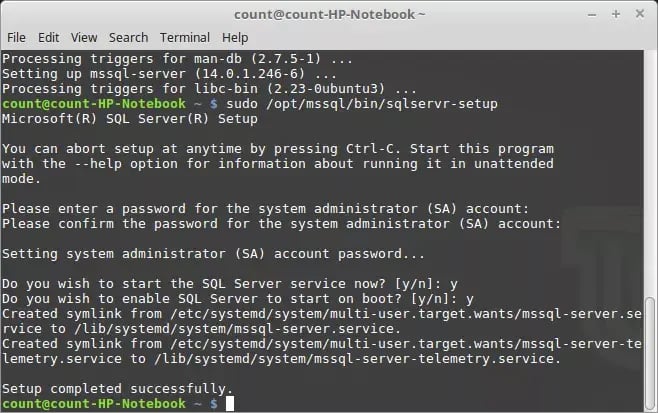658x413 pixels.
Task: Click the 'Microsoft(R) SQL Server(R) Setup' line
Action: (x=130, y=119)
